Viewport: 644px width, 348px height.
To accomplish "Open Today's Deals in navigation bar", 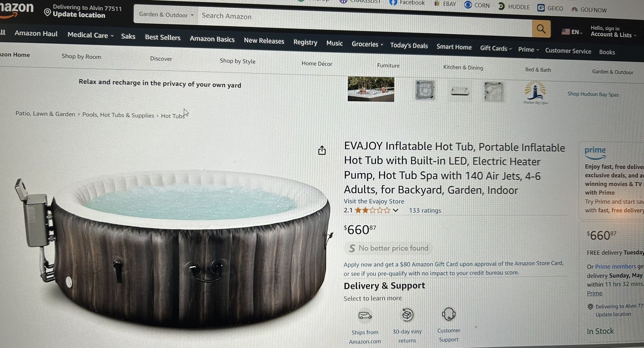I will tap(409, 46).
